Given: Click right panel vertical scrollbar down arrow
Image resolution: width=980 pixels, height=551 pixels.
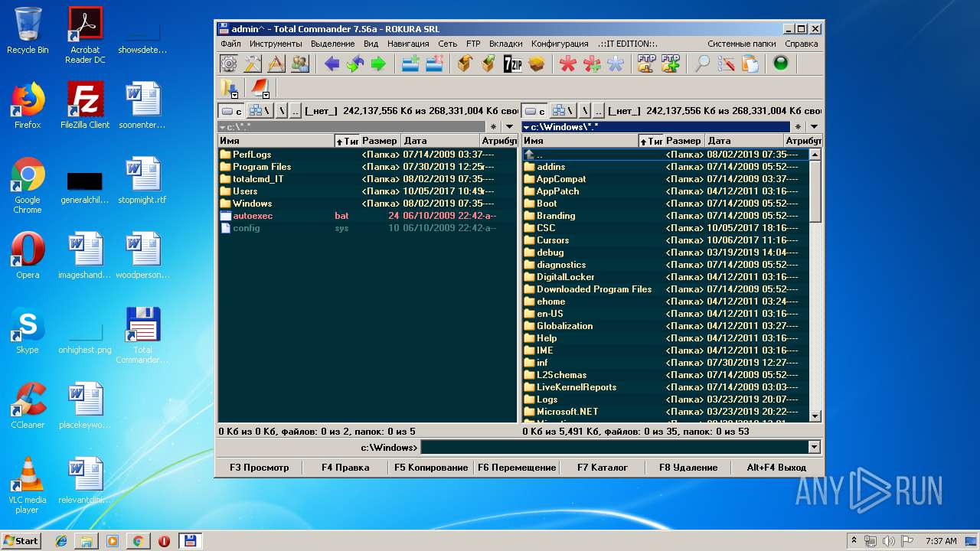Looking at the screenshot, I should (815, 416).
